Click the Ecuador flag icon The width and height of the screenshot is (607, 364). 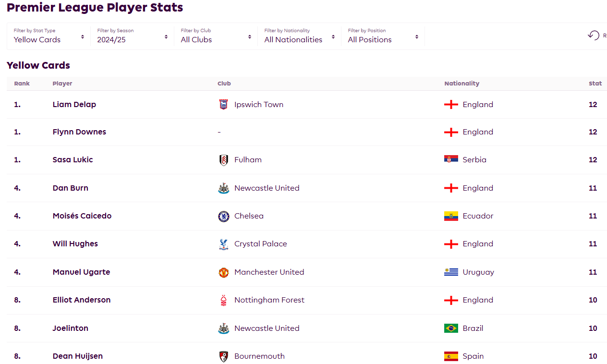[x=451, y=216]
